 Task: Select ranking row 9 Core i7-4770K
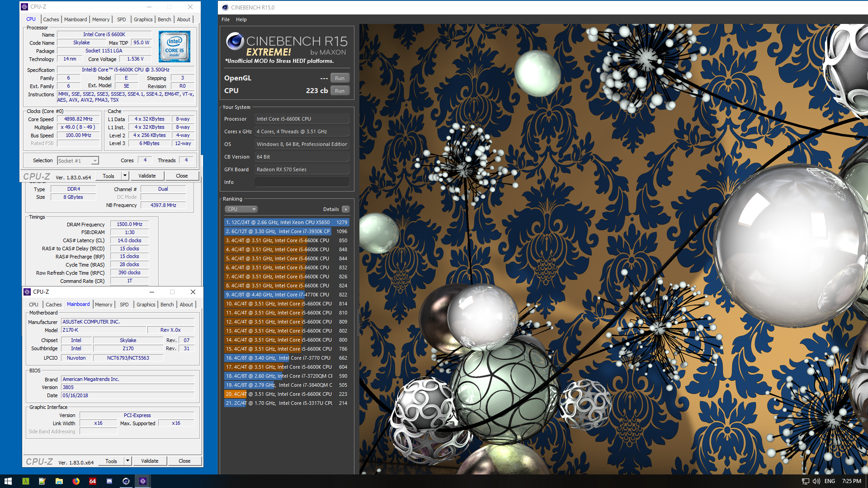tap(287, 295)
